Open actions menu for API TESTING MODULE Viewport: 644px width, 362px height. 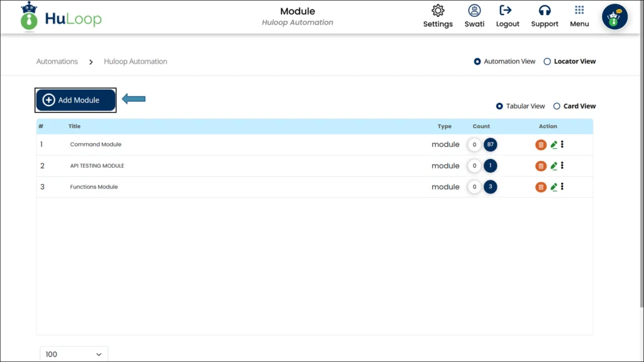563,165
